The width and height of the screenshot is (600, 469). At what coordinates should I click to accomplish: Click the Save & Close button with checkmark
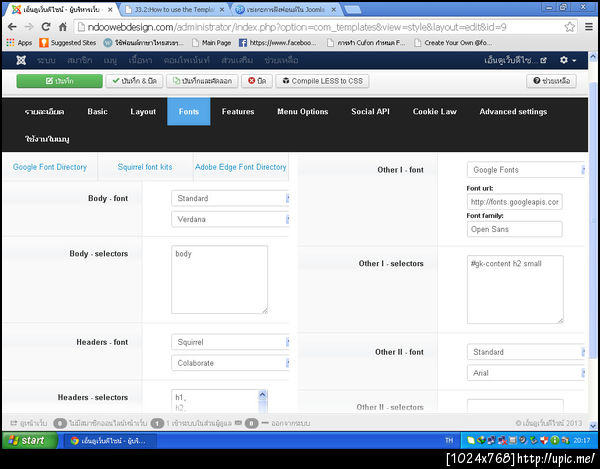[x=134, y=81]
